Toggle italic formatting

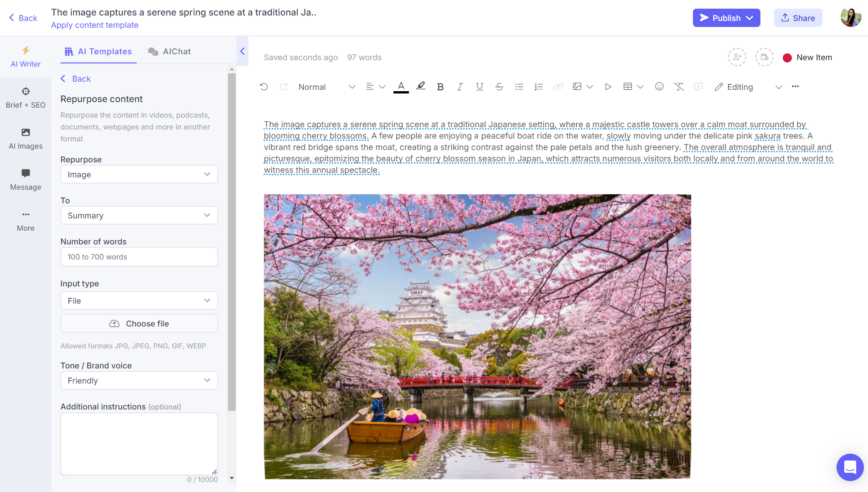pyautogui.click(x=460, y=86)
